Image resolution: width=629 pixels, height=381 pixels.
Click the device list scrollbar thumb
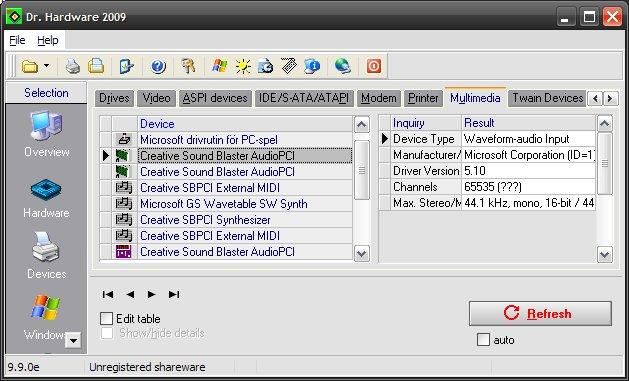click(362, 170)
